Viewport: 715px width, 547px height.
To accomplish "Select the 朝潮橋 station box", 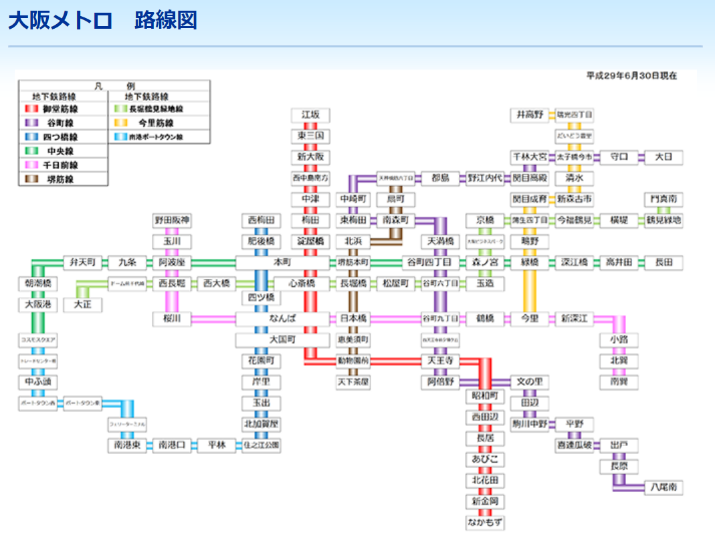I will [x=38, y=284].
